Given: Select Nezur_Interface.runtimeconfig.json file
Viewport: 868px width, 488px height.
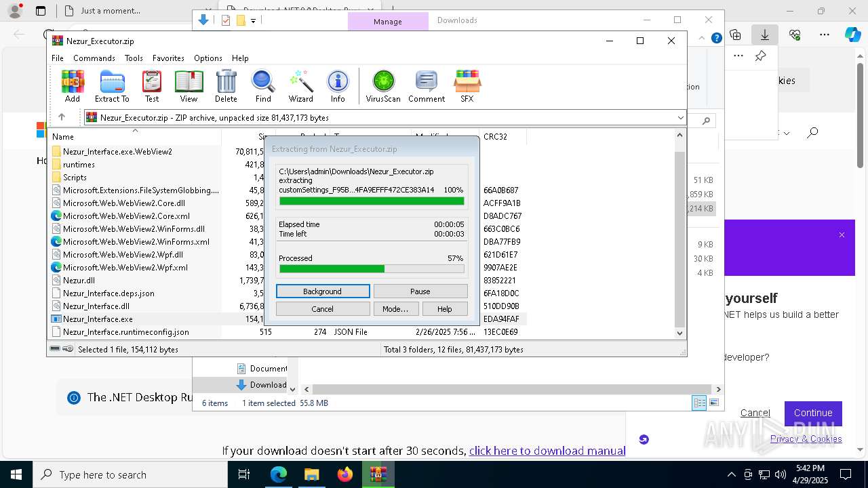Looking at the screenshot, I should pyautogui.click(x=126, y=332).
